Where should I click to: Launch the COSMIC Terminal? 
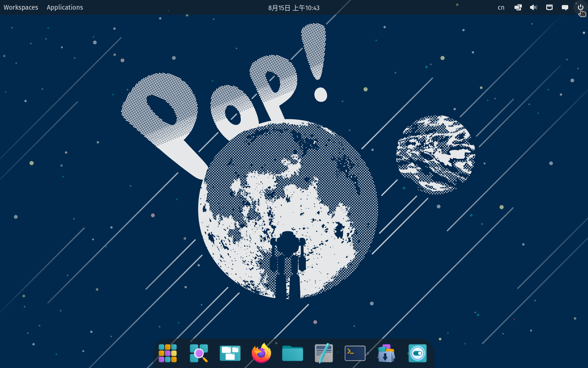pos(355,353)
